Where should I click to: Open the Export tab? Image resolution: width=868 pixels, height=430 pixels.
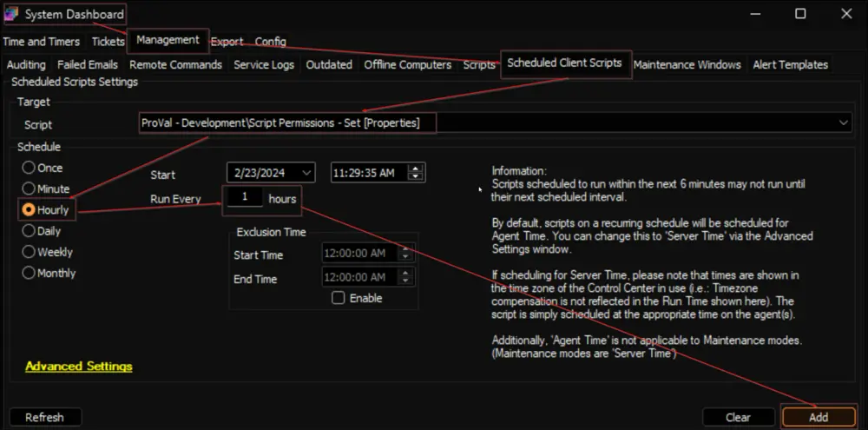pos(227,42)
